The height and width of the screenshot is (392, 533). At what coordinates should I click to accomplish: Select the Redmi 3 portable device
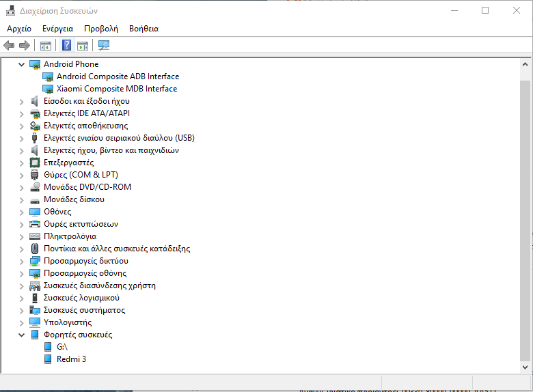click(x=71, y=359)
